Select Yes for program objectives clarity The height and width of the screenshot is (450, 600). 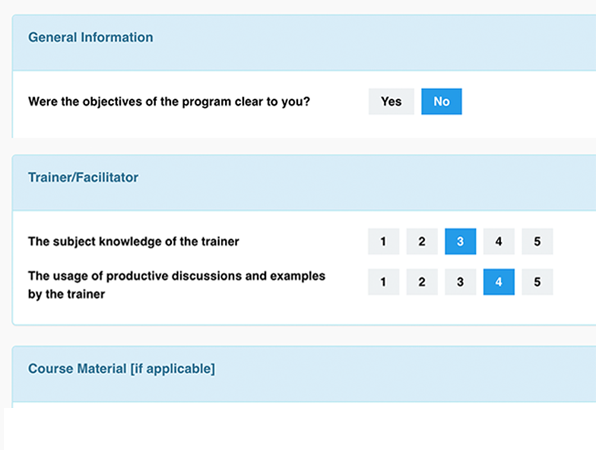click(x=391, y=102)
